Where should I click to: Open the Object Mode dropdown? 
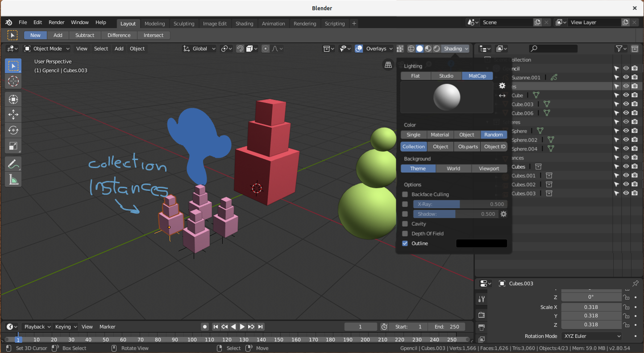click(x=47, y=49)
